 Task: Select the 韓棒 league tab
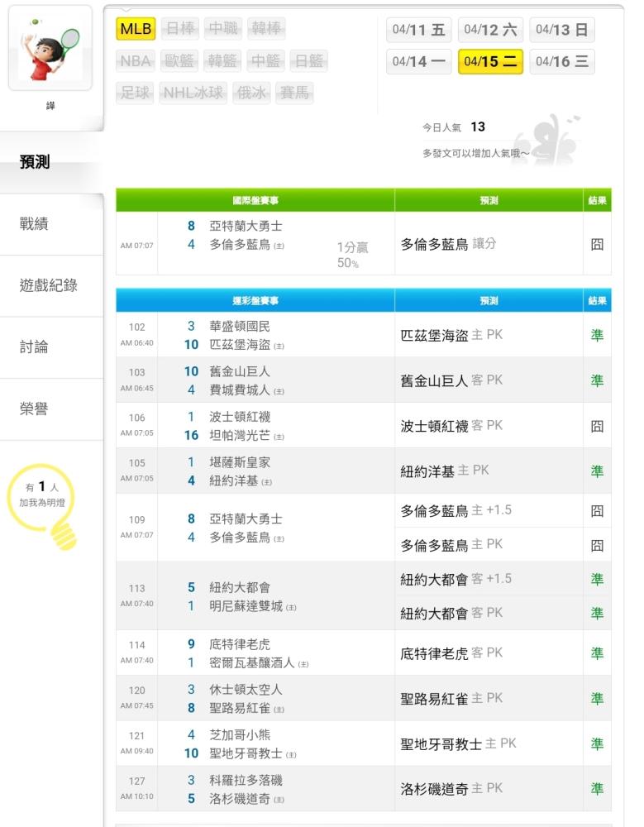click(x=266, y=28)
